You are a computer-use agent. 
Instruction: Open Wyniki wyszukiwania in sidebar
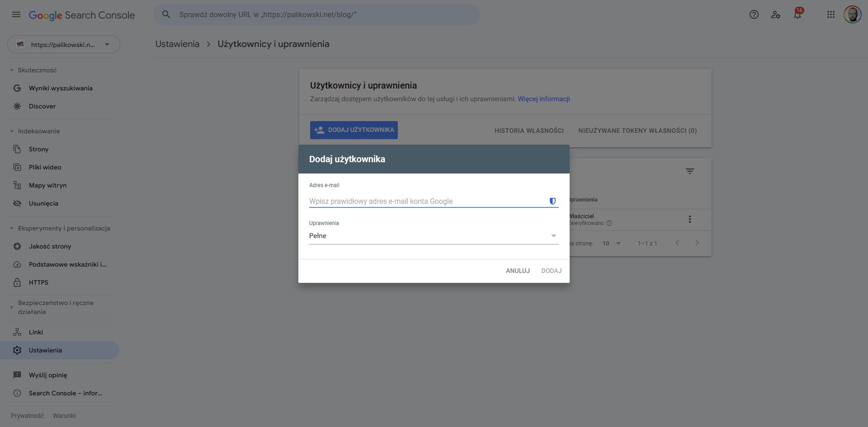click(x=61, y=88)
